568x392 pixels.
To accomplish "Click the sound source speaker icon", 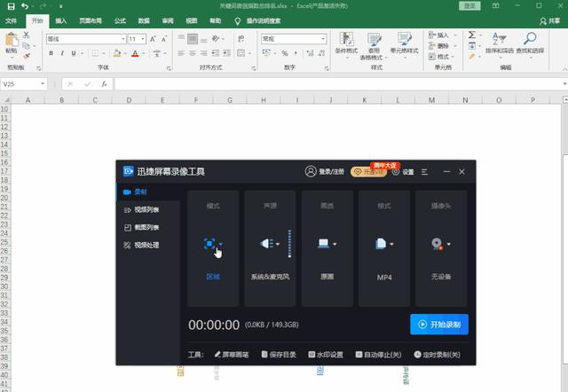I will coord(266,244).
